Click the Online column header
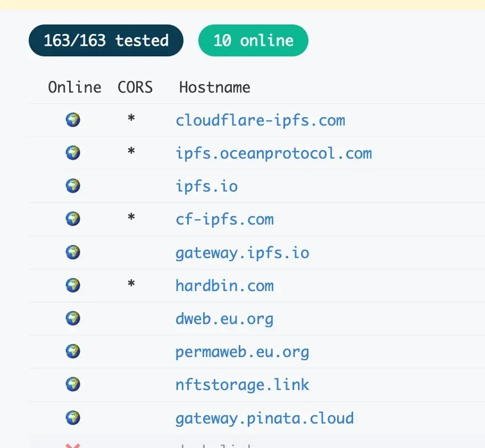 point(75,87)
